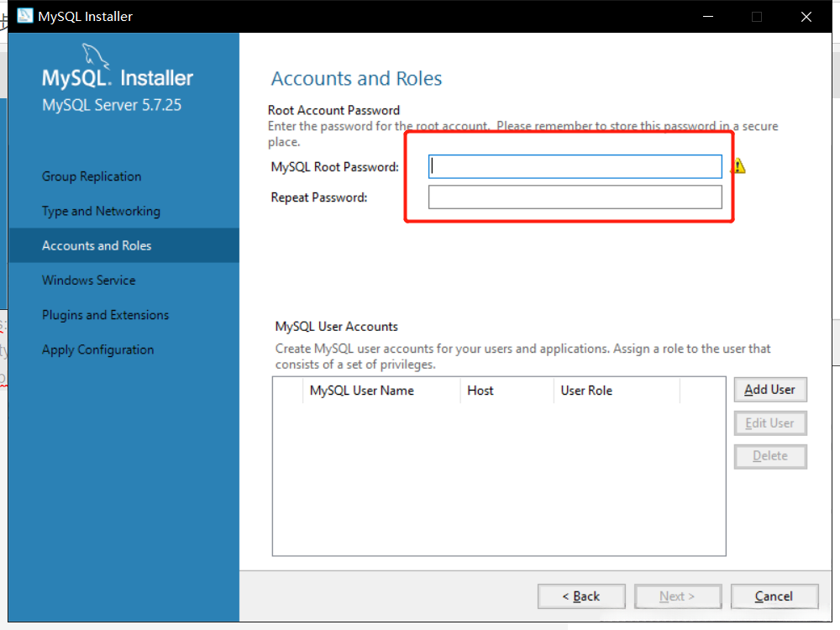The image size is (840, 630).
Task: Cancel the installer configuration
Action: (x=774, y=596)
